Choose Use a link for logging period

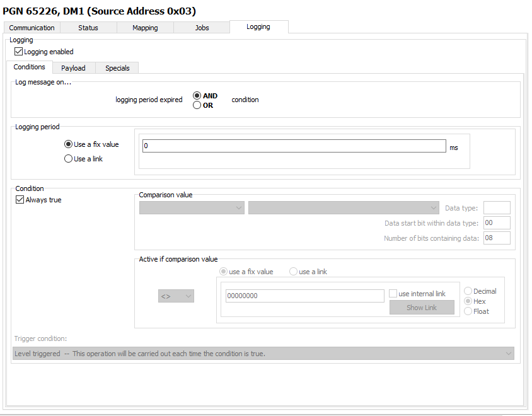tap(69, 159)
